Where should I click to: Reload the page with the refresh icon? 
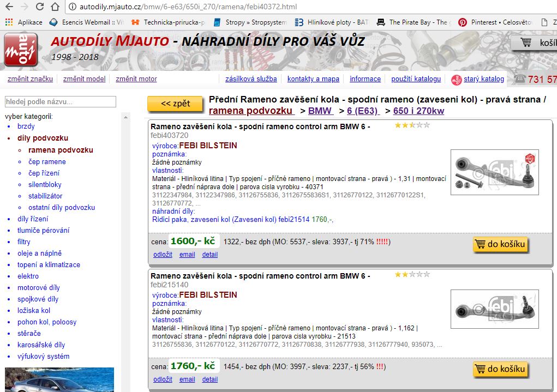click(39, 7)
